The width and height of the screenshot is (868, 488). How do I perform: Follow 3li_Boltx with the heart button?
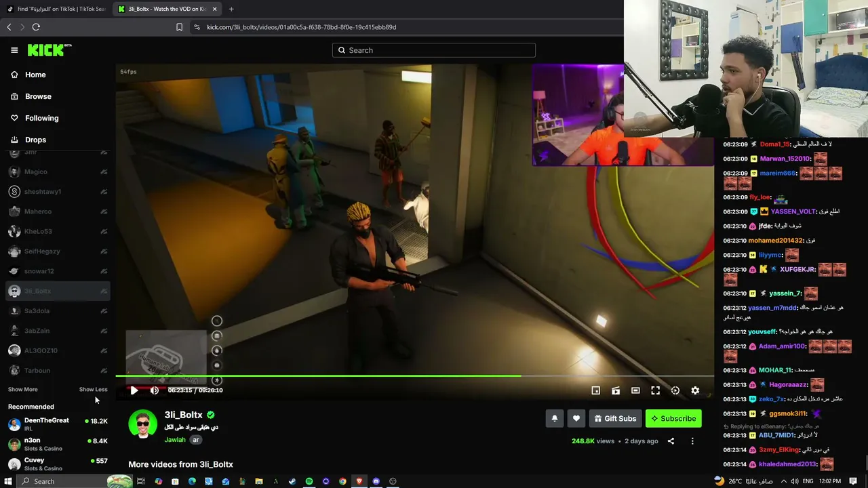[x=576, y=419]
